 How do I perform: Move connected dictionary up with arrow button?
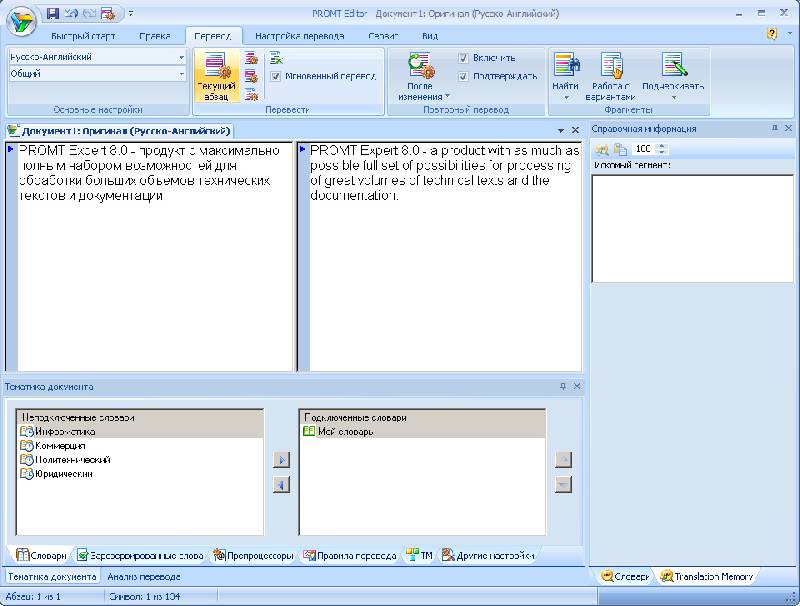pos(563,460)
